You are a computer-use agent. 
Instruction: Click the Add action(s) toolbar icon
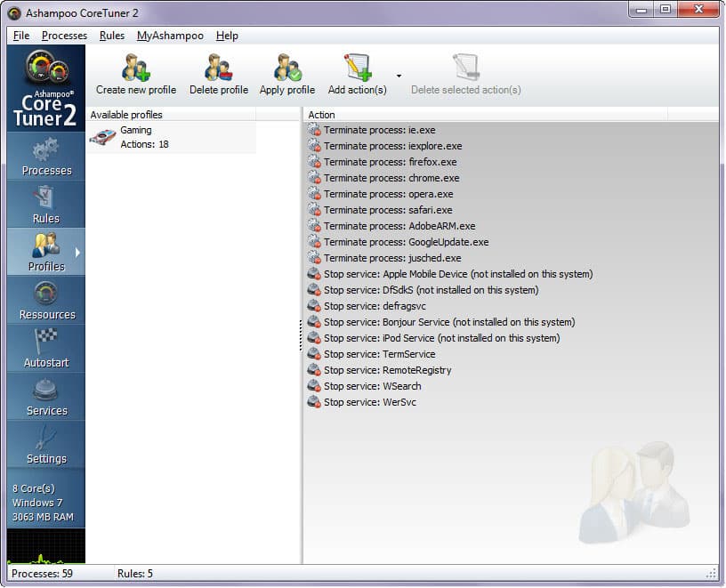tap(357, 68)
